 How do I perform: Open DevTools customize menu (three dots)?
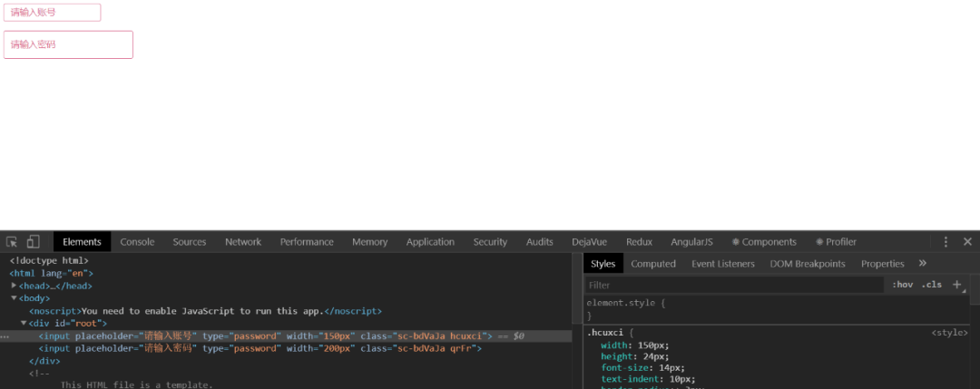pos(946,241)
